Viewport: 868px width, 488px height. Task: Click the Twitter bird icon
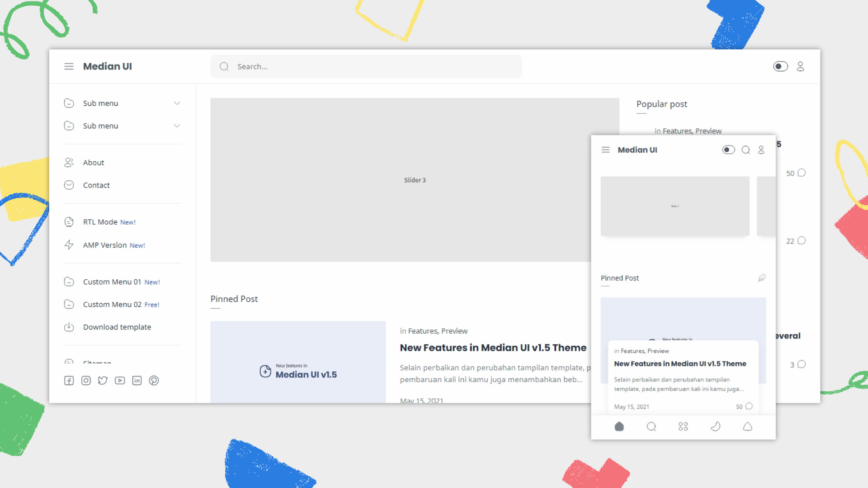pyautogui.click(x=103, y=380)
